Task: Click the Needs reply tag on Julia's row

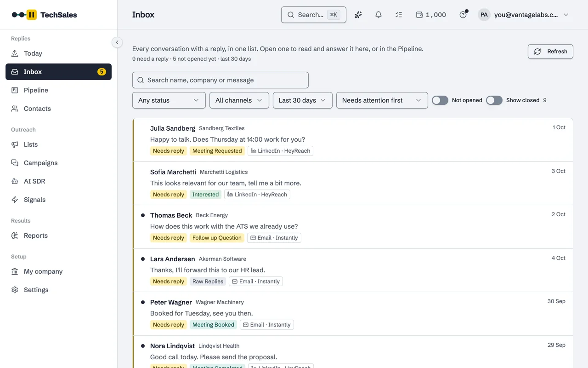Action: tap(169, 151)
